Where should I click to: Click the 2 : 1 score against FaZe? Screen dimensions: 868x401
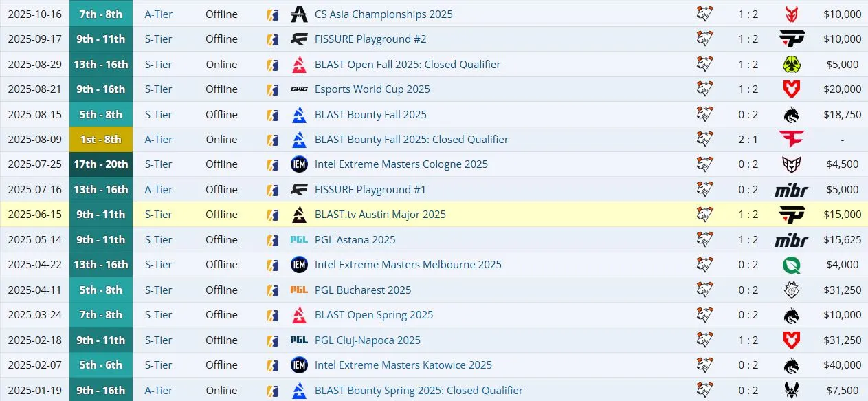pyautogui.click(x=748, y=140)
